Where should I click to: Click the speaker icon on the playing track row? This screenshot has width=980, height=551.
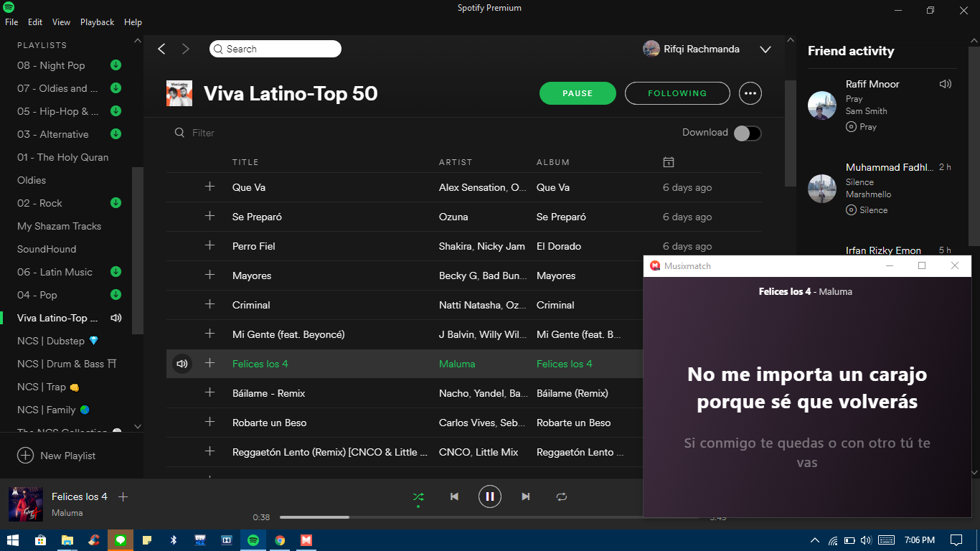pos(182,364)
